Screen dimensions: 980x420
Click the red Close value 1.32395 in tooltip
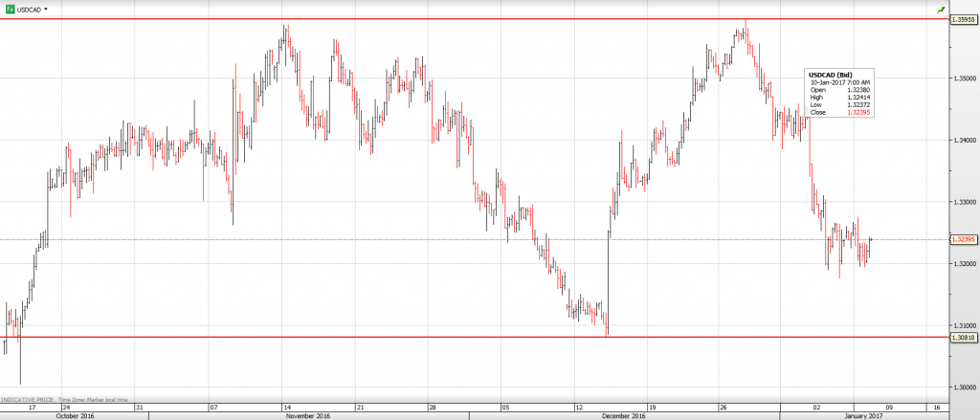pyautogui.click(x=859, y=112)
